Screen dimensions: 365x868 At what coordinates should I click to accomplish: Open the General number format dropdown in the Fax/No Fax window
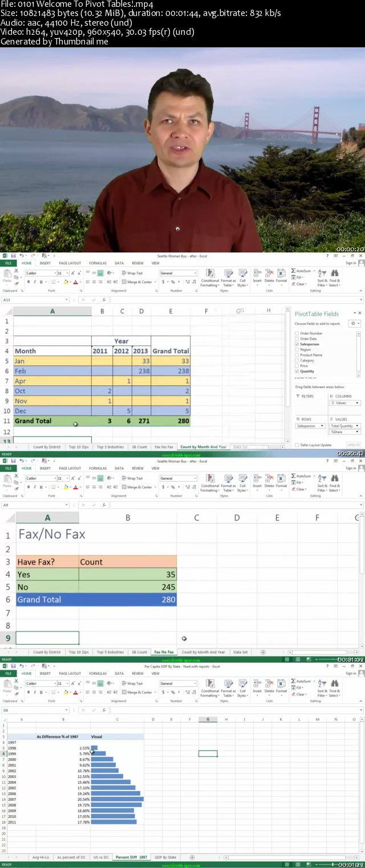click(x=195, y=479)
